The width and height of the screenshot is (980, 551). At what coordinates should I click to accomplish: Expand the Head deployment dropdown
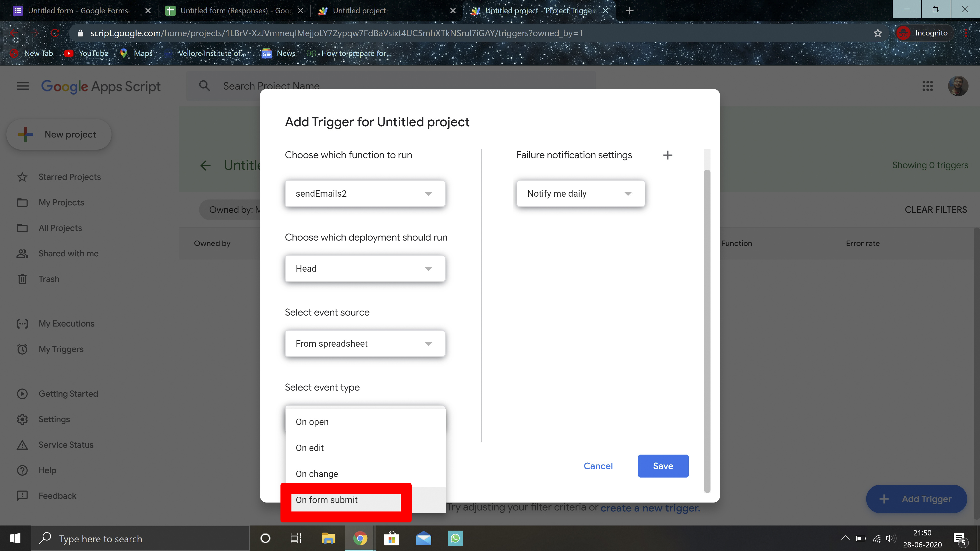(x=364, y=268)
